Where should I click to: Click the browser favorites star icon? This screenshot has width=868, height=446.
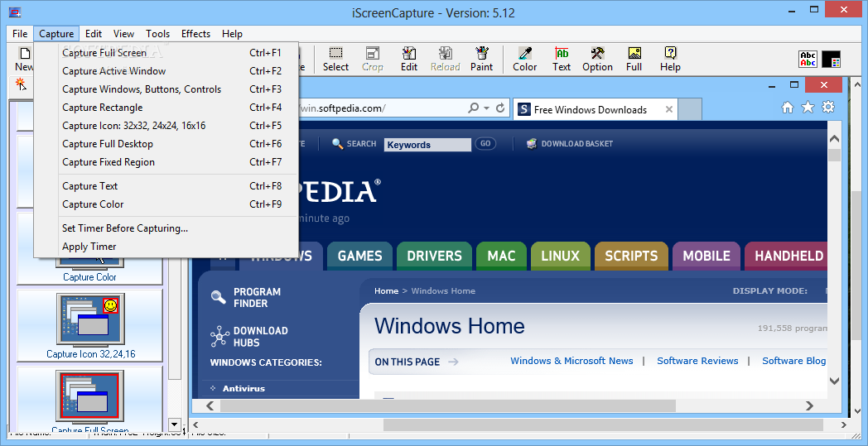pyautogui.click(x=808, y=108)
